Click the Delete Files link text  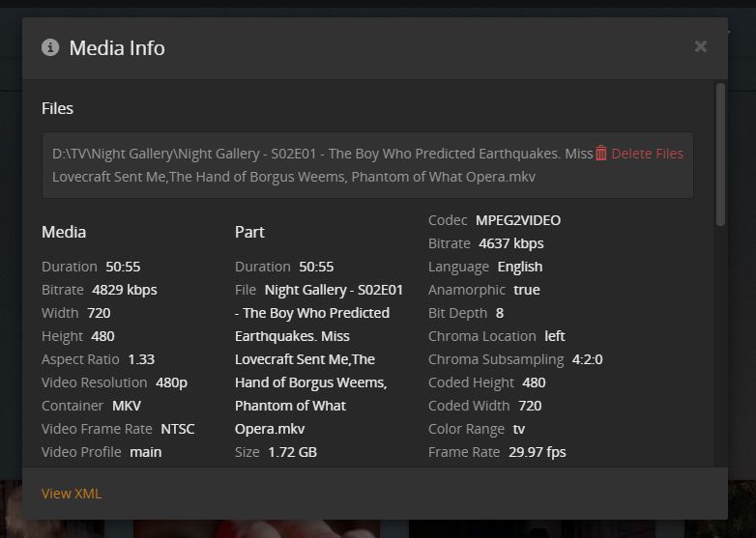647,154
